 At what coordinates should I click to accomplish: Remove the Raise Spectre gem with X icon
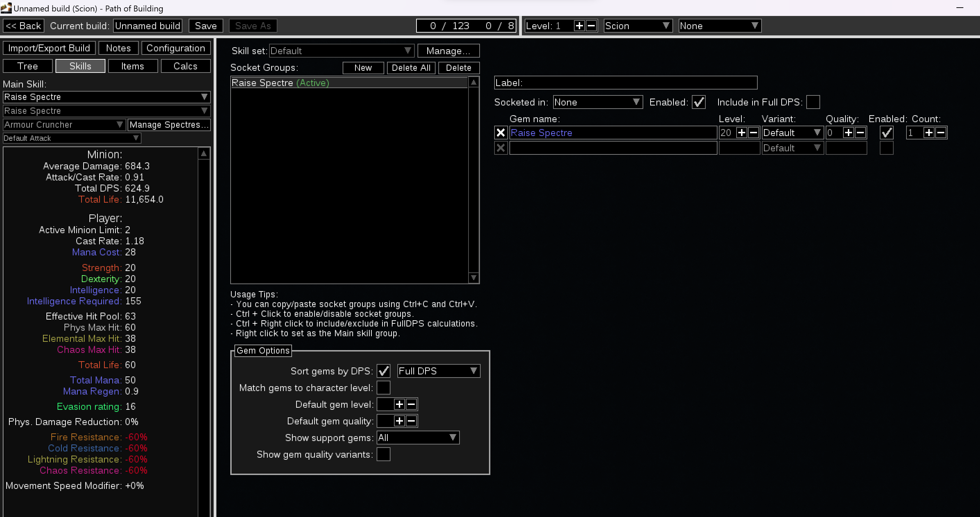(501, 133)
